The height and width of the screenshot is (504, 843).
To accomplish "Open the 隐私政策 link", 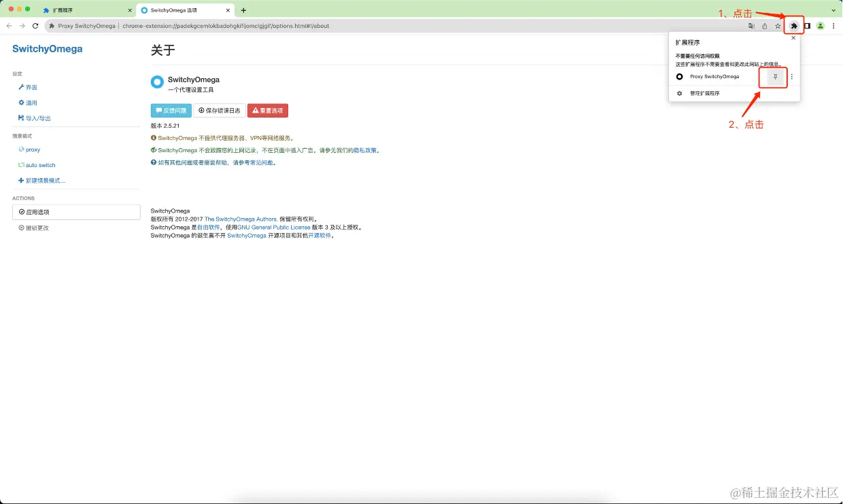I will coord(365,150).
